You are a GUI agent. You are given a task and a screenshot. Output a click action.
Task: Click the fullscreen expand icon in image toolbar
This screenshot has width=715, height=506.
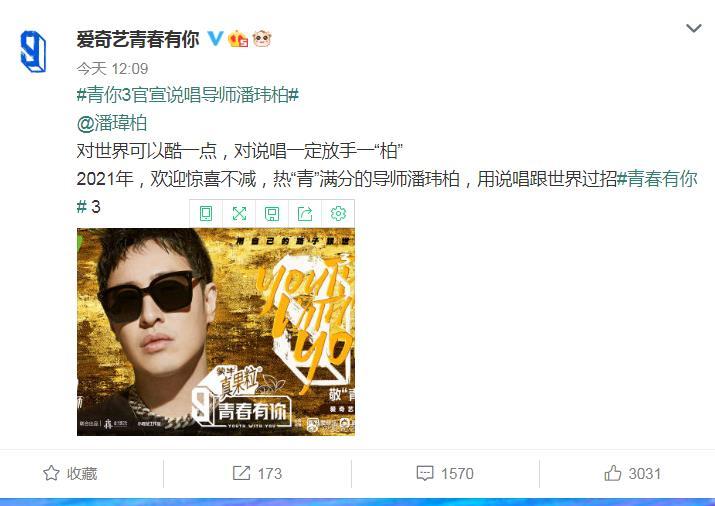click(239, 213)
